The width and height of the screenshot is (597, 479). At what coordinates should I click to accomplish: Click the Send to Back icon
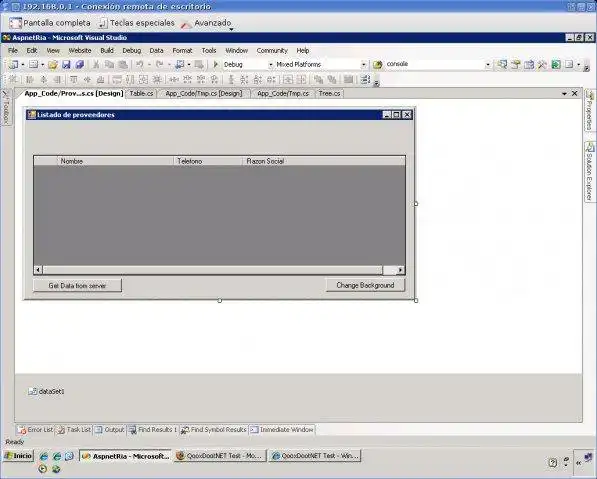[x=332, y=80]
